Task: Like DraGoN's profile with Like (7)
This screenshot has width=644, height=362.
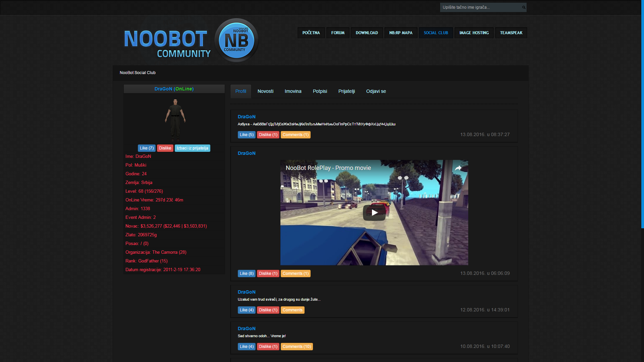Action: pyautogui.click(x=147, y=148)
